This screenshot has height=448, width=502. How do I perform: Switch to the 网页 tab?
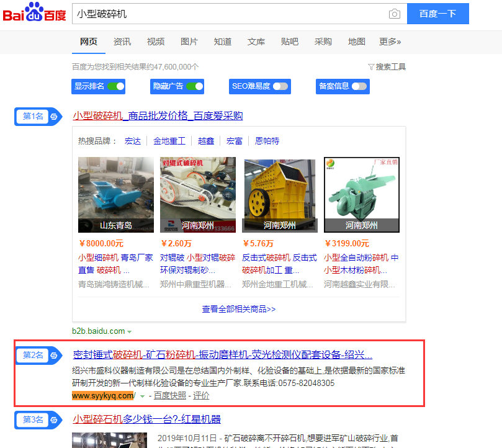coord(88,42)
